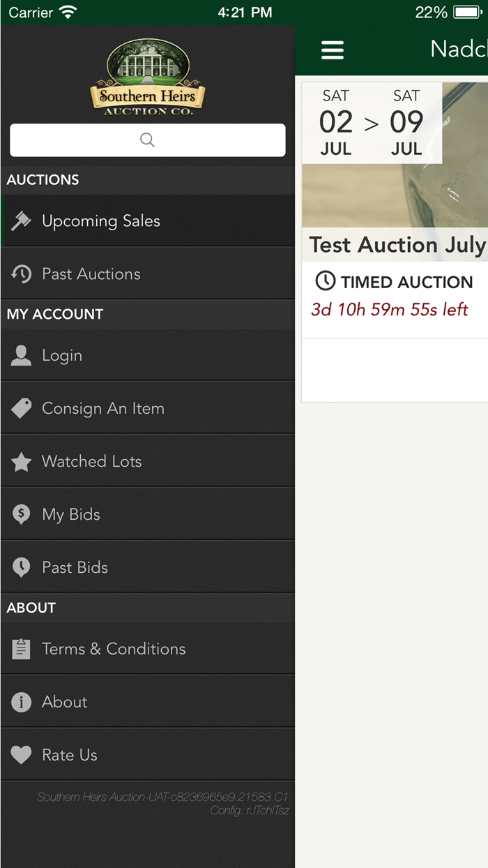This screenshot has height=868, width=488.
Task: Tap the history clock icon beside Past Auctions
Action: point(21,274)
